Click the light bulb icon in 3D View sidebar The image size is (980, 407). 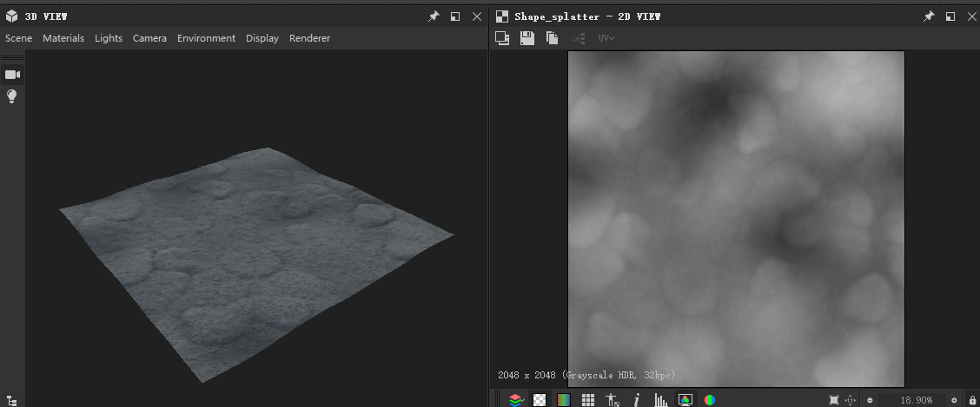[12, 96]
